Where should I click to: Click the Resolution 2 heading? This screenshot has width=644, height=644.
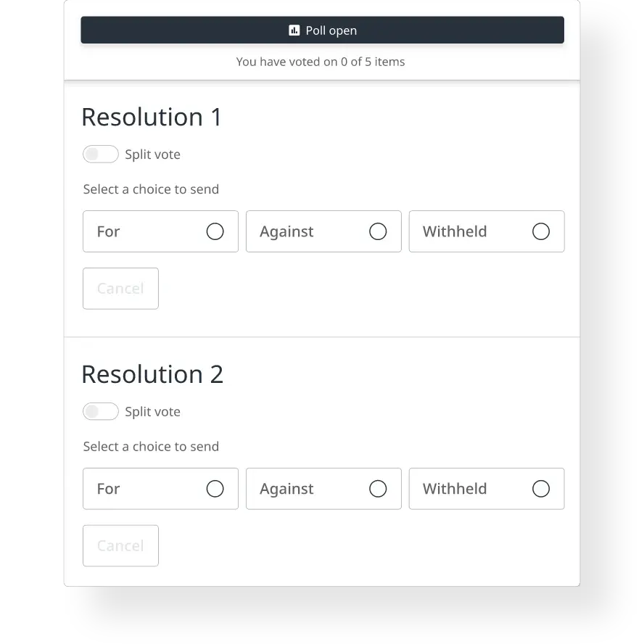pos(153,374)
